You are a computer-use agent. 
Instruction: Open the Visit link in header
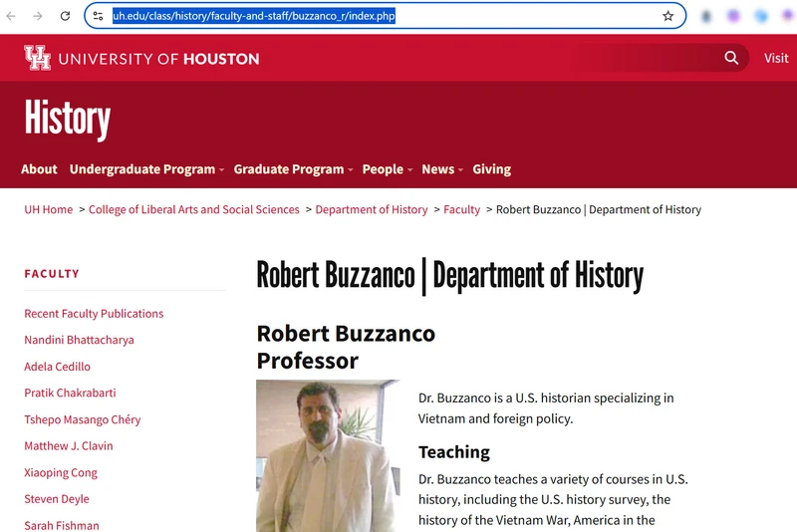click(776, 58)
